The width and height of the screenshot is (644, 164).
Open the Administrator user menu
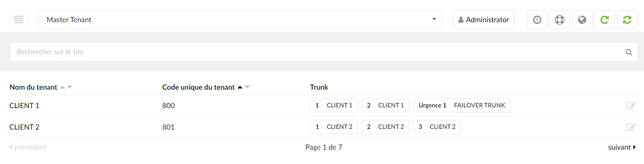coord(483,19)
